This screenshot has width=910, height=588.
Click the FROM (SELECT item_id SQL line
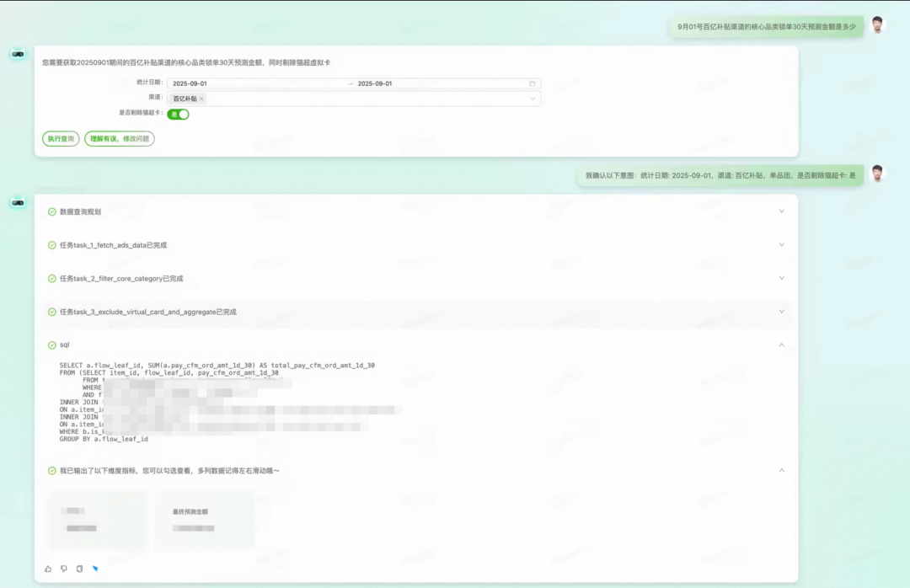point(169,372)
